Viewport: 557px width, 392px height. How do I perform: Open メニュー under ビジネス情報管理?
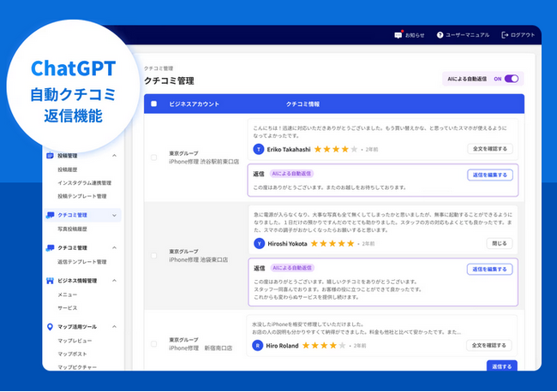(x=68, y=294)
